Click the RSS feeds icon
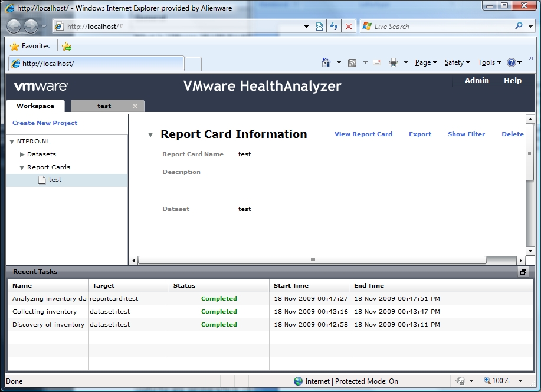Screen dimensions: 541x392 click(352, 62)
